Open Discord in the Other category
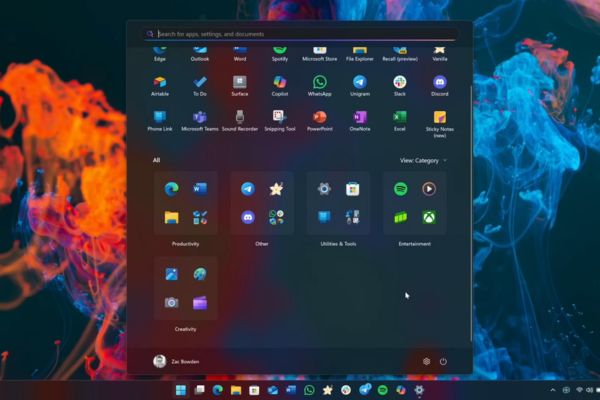The width and height of the screenshot is (600, 400). [x=248, y=217]
